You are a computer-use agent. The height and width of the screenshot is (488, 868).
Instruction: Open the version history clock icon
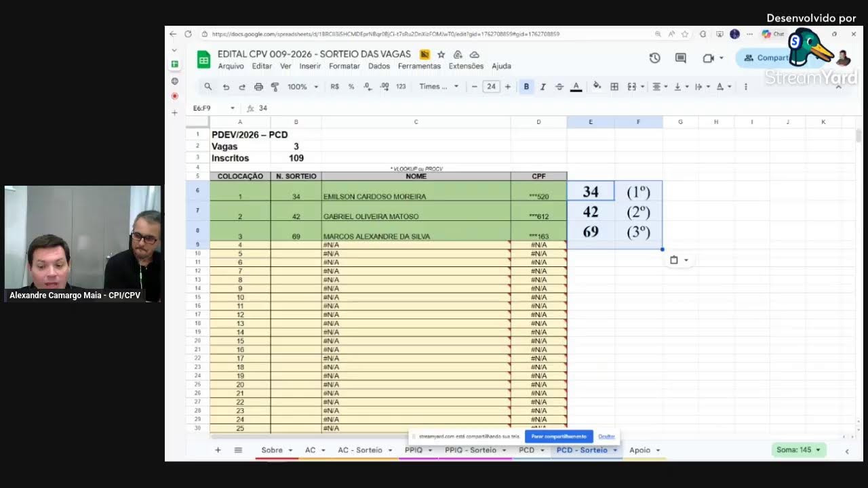pos(654,58)
